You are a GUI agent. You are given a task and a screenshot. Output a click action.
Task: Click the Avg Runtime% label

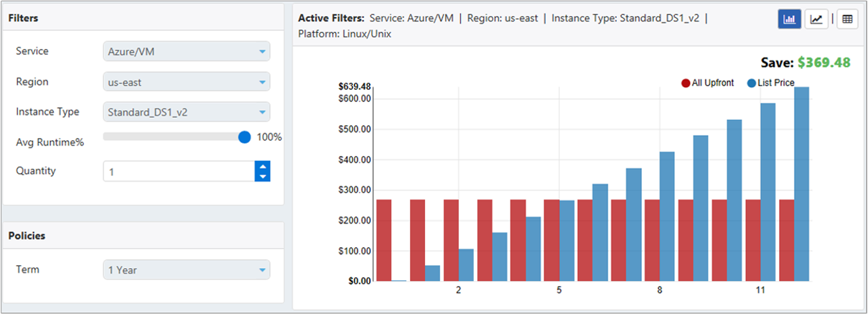tap(50, 142)
